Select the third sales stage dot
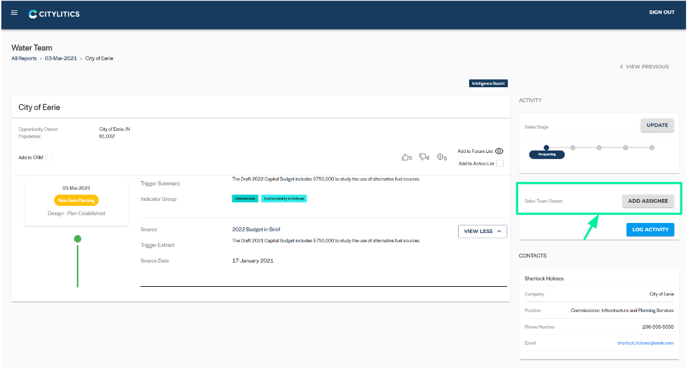This screenshot has width=688, height=371. (x=599, y=148)
